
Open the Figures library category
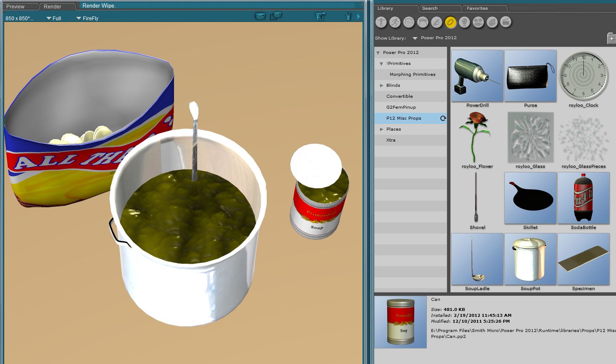381,22
